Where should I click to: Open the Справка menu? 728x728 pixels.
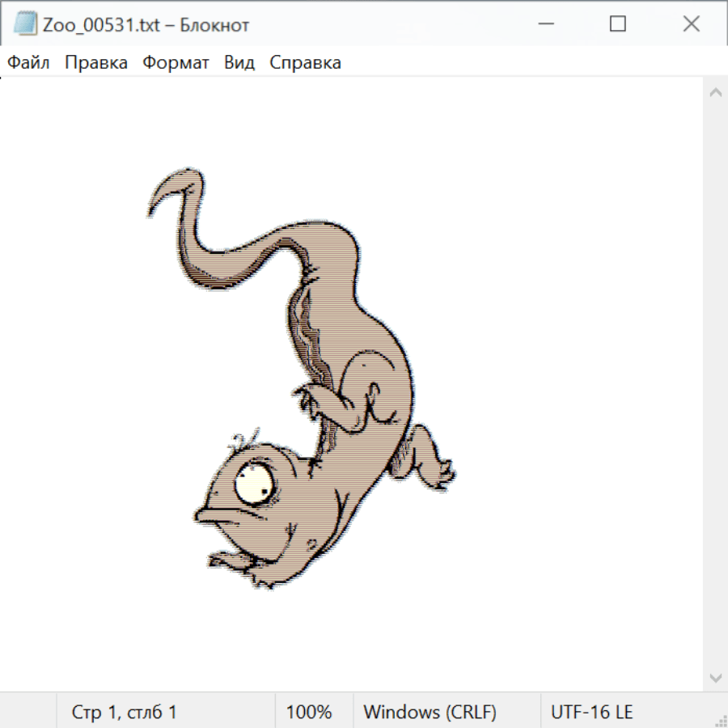pyautogui.click(x=305, y=62)
